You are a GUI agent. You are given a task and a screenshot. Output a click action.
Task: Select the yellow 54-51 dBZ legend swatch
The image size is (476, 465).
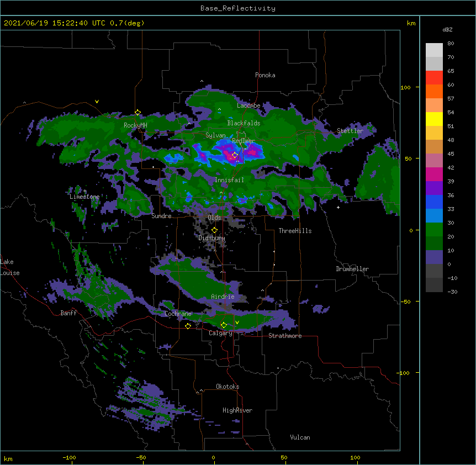[434, 119]
